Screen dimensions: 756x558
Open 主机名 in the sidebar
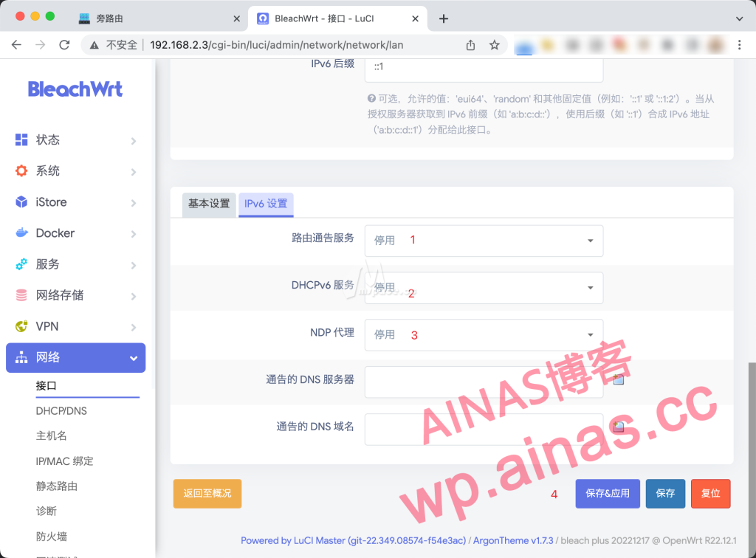(51, 435)
